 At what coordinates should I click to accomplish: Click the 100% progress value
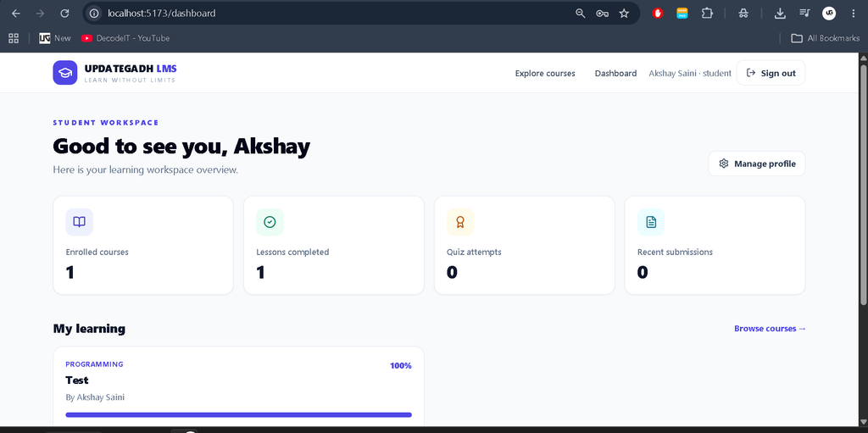point(401,366)
